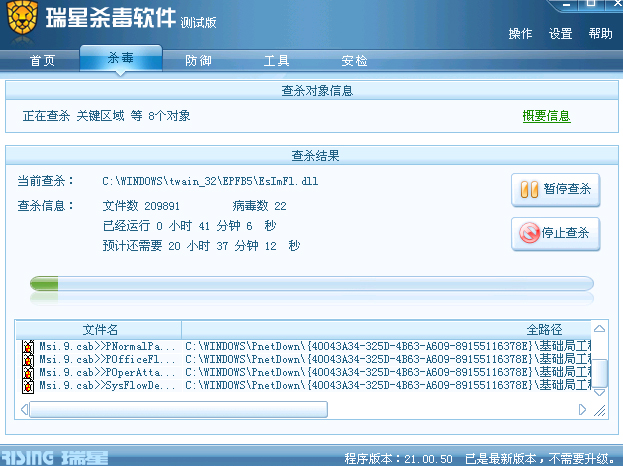
Task: Open the 设置 menu
Action: click(560, 33)
